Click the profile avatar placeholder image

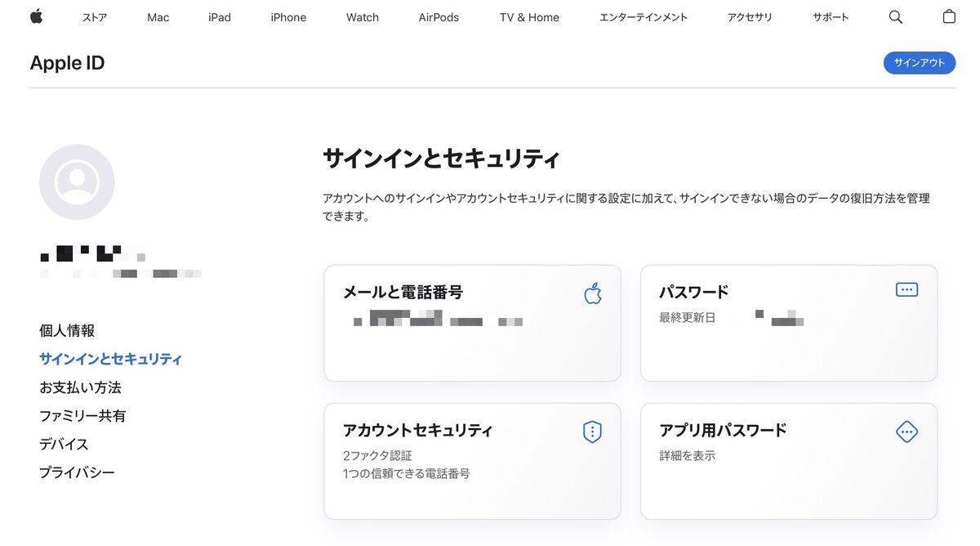coord(77,182)
